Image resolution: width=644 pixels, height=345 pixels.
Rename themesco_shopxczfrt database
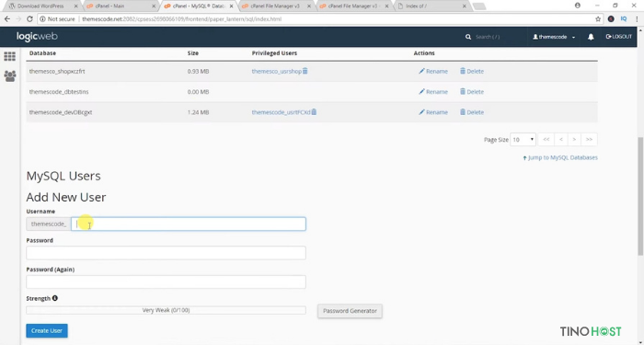coord(433,71)
